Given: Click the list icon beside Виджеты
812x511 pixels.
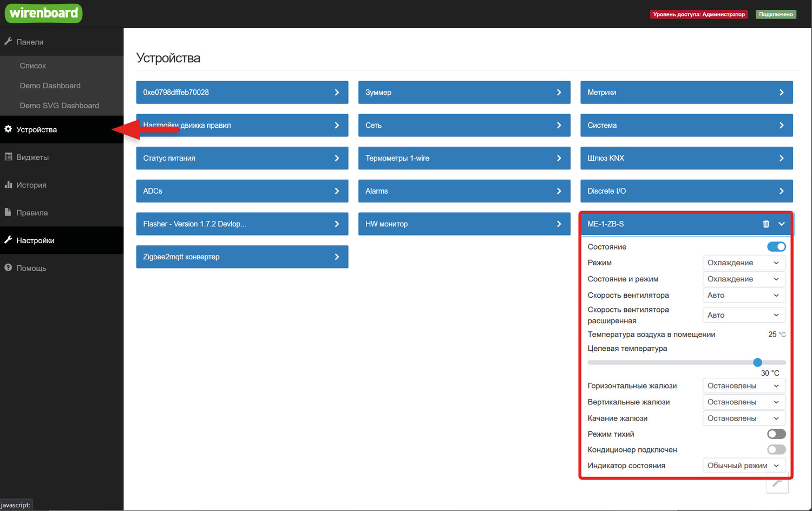Looking at the screenshot, I should tap(8, 157).
